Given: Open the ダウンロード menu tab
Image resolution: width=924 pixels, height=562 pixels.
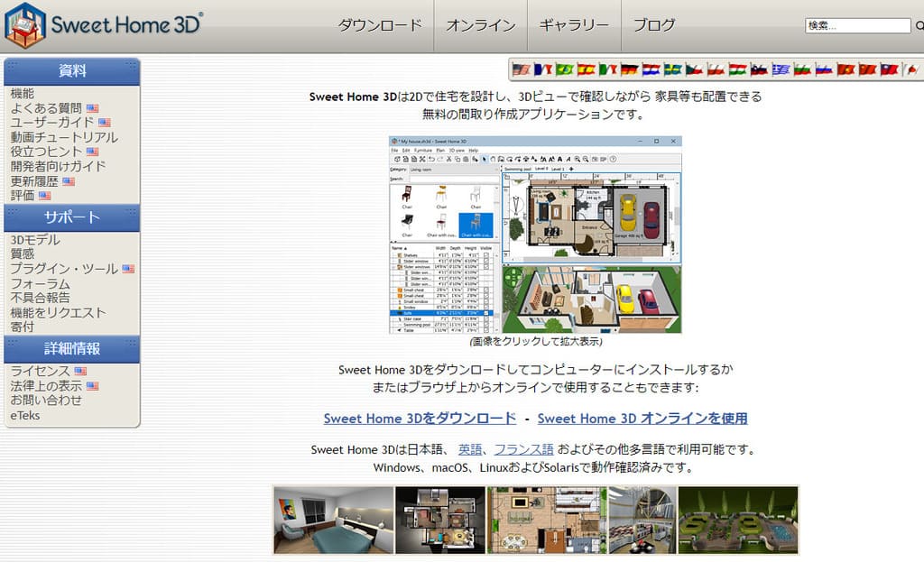Looking at the screenshot, I should tap(380, 25).
